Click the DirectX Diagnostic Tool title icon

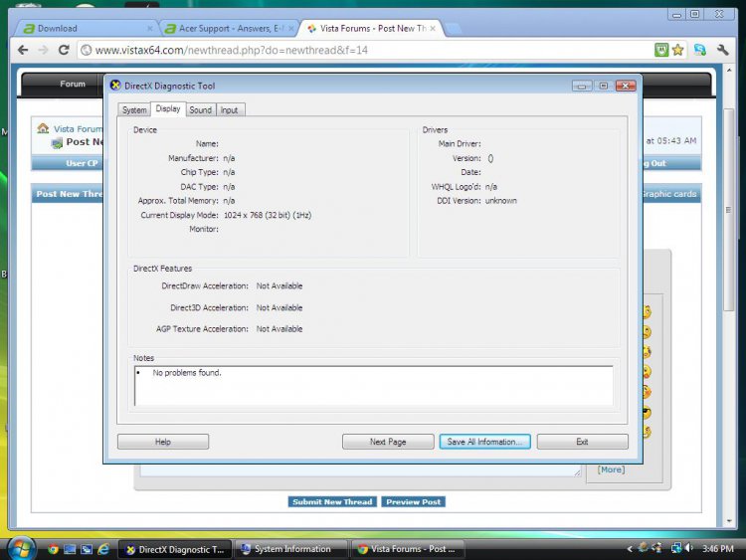coord(115,86)
